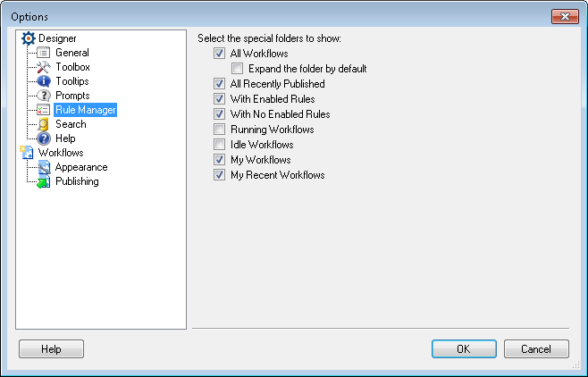This screenshot has height=377, width=588.
Task: Enable Expand the folder by default
Action: (x=238, y=69)
